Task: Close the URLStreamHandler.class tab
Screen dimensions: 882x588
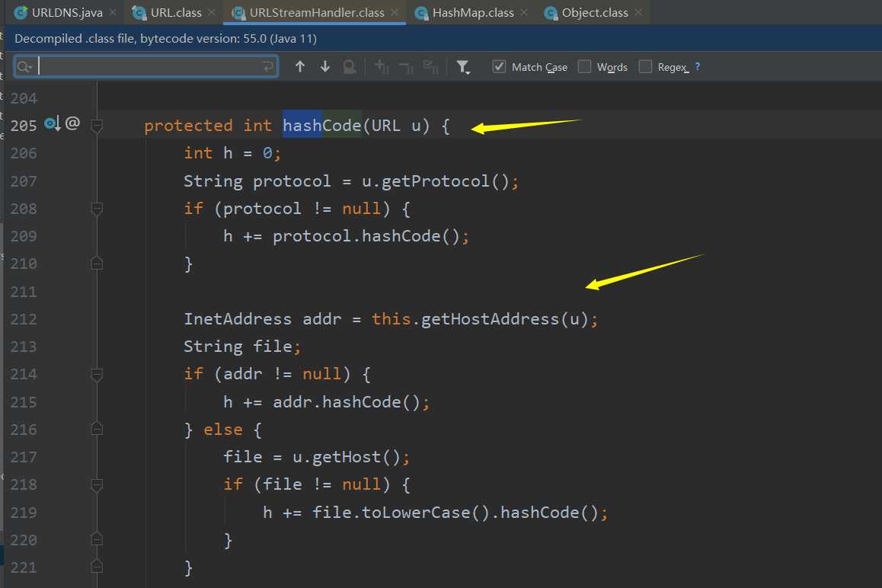Action: 395,12
